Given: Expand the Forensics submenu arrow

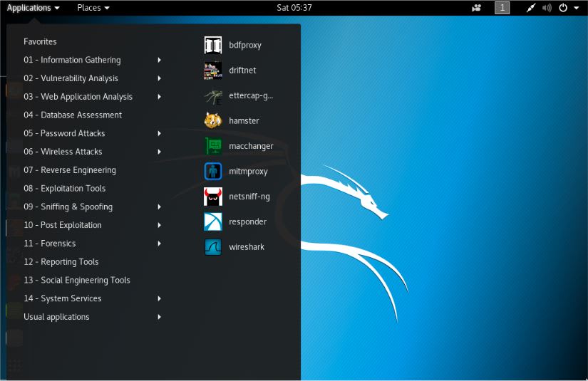Looking at the screenshot, I should click(160, 244).
